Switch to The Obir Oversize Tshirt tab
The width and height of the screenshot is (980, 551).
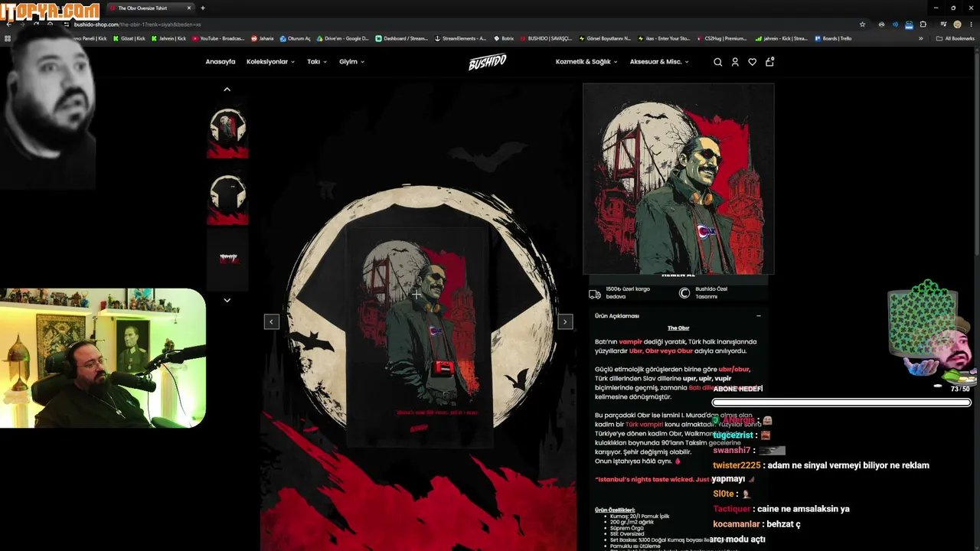pos(150,8)
